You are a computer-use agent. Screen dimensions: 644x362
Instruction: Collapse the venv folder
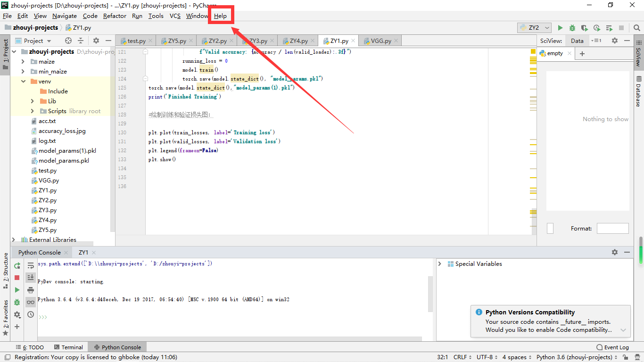(23, 81)
